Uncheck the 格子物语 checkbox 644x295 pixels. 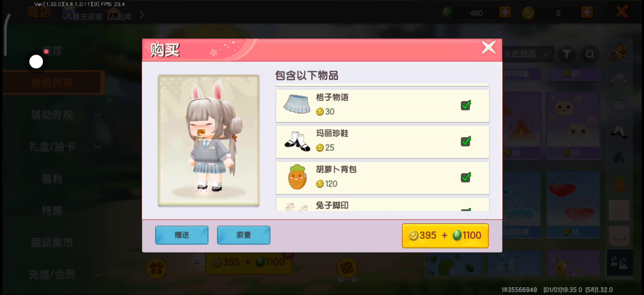466,105
